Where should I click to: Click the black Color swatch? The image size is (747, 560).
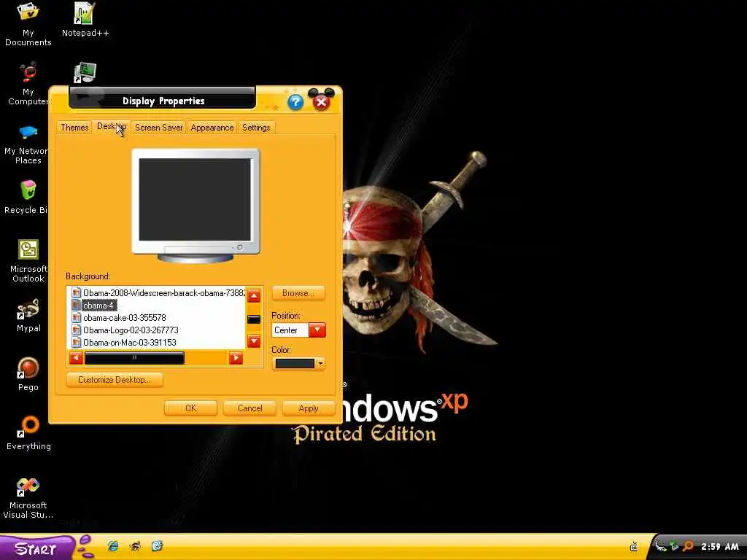(x=295, y=364)
